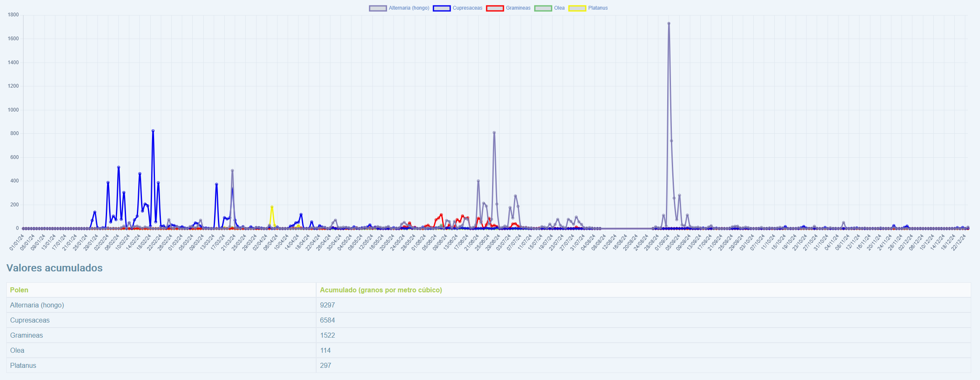Click the Alternaria (hongo) legend color box
980x380 pixels.
377,8
